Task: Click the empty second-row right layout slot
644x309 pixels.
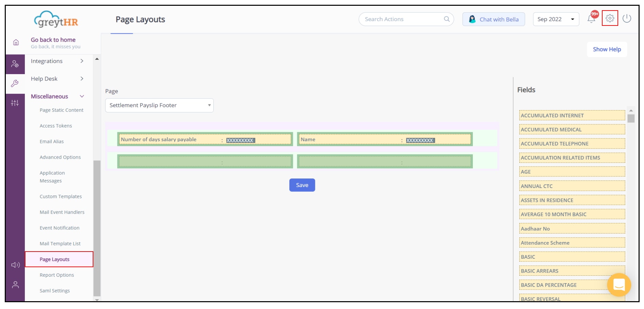Action: click(384, 161)
